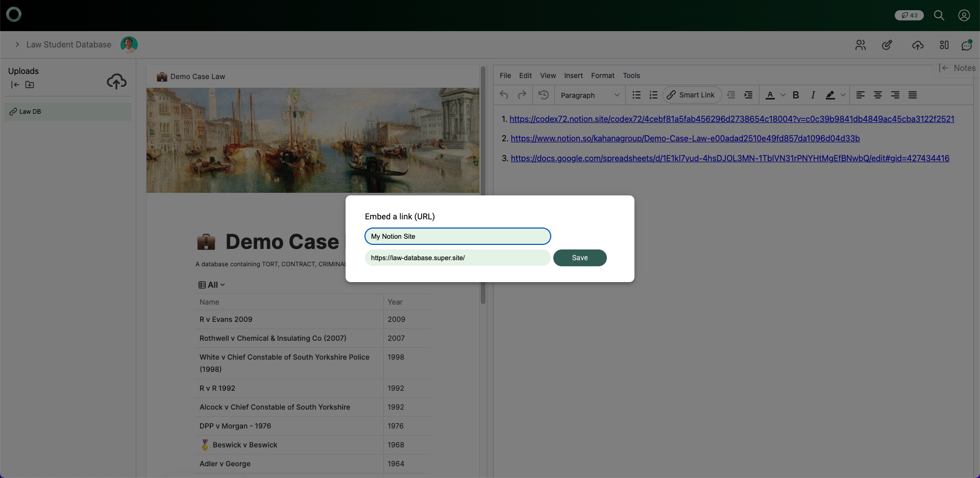The image size is (980, 478).
Task: Insert a bulleted list
Action: [636, 95]
